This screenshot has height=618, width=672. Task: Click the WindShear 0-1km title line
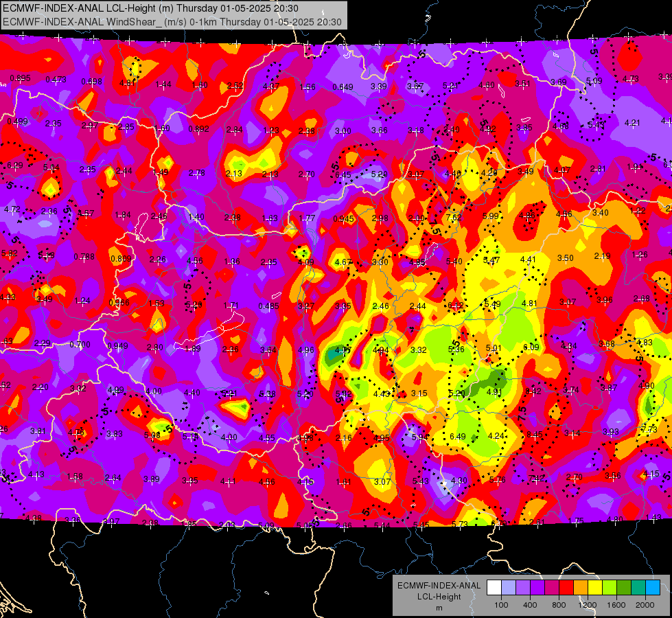coord(172,22)
